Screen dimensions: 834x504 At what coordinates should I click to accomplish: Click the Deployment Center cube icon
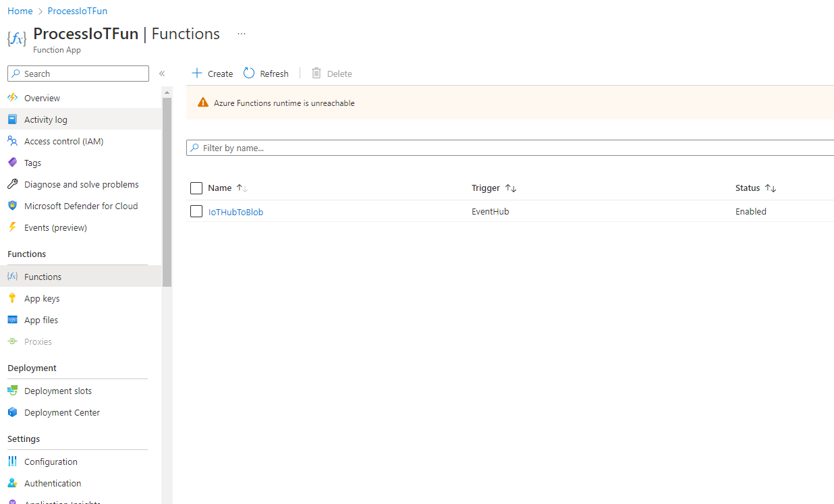[12, 412]
